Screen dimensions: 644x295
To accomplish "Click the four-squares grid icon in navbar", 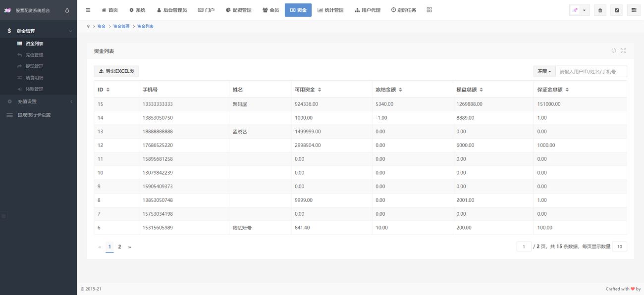I will pos(429,10).
